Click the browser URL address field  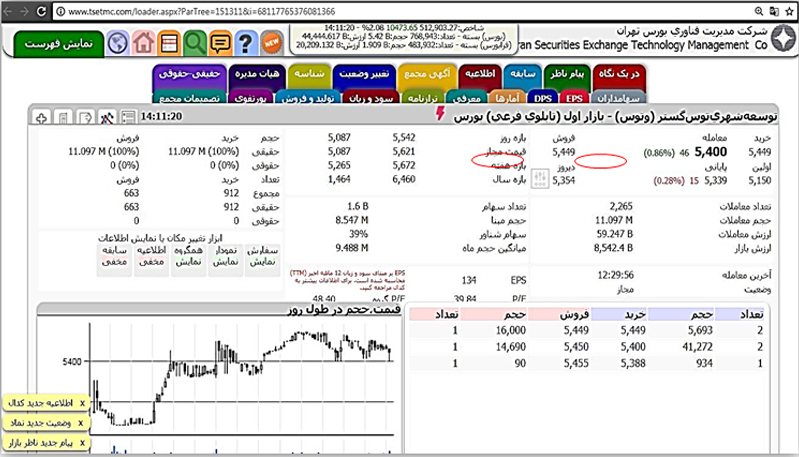pos(300,11)
